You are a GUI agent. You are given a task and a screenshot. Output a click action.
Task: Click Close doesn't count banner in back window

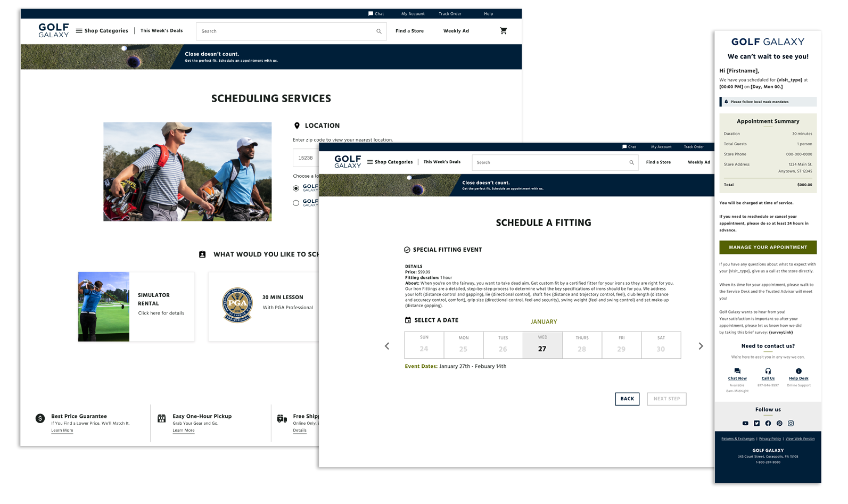pyautogui.click(x=271, y=57)
